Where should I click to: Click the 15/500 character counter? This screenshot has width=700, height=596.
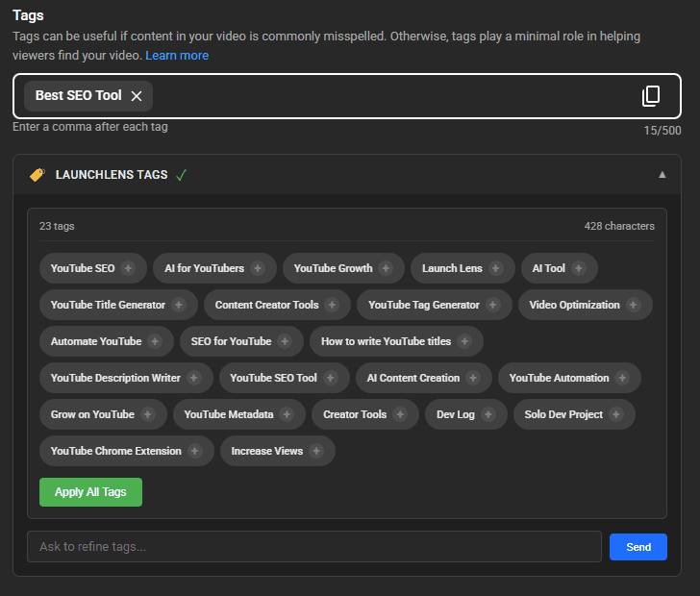tap(662, 131)
